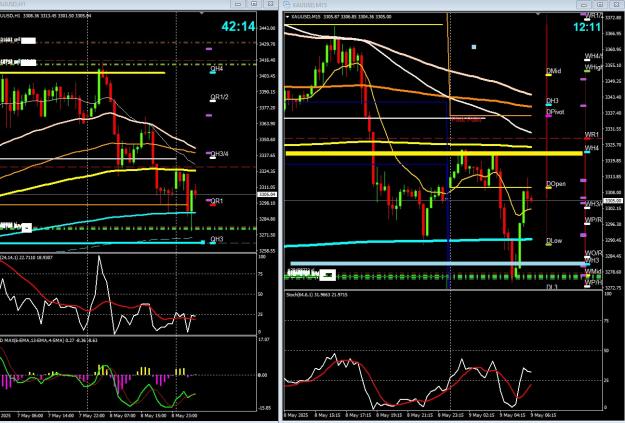Open the dropdown arrow beside XAUUSD,M15 header

pyautogui.click(x=287, y=17)
